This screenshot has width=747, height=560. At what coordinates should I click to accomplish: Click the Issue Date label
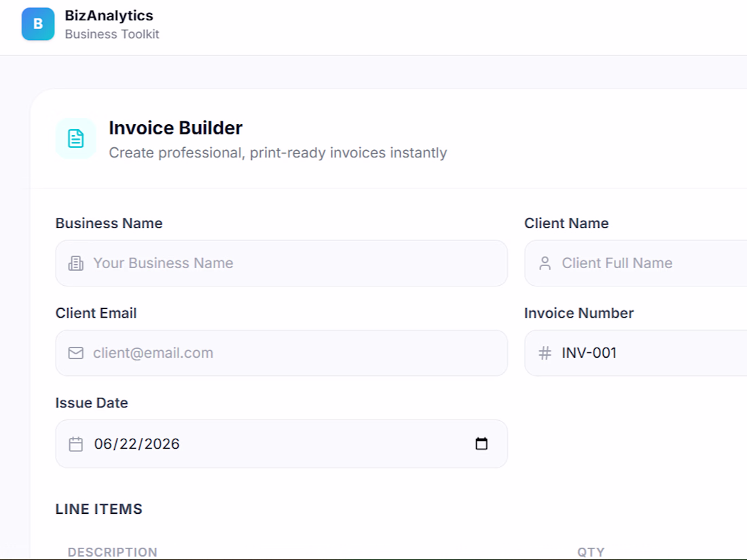92,403
